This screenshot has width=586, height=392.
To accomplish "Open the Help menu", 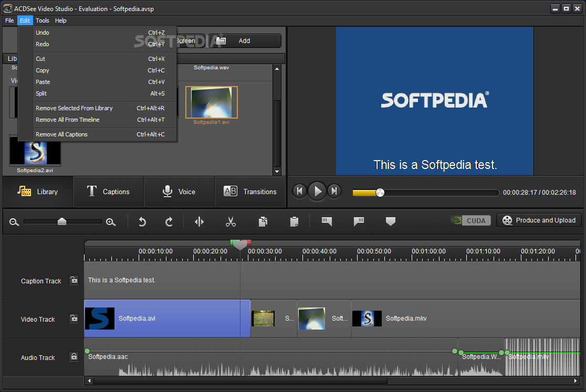I will (x=60, y=20).
